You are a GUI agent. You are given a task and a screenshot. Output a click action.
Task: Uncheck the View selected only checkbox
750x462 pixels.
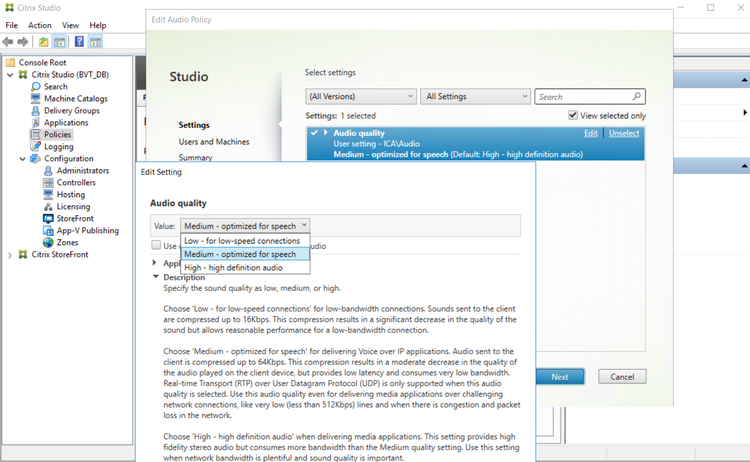(573, 115)
